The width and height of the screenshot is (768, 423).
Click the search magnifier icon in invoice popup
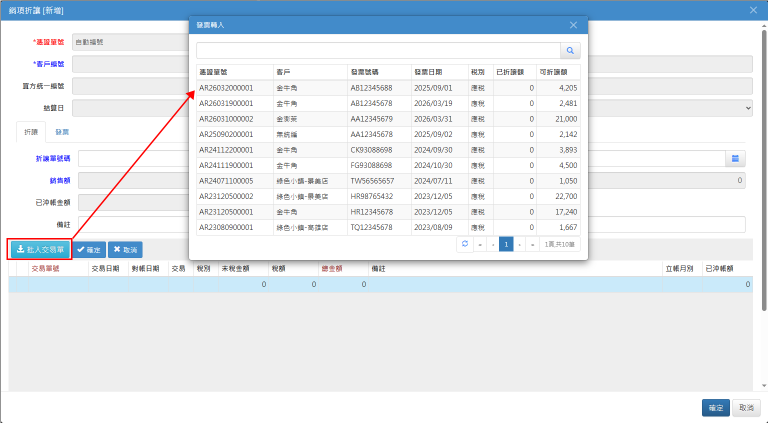(x=570, y=49)
